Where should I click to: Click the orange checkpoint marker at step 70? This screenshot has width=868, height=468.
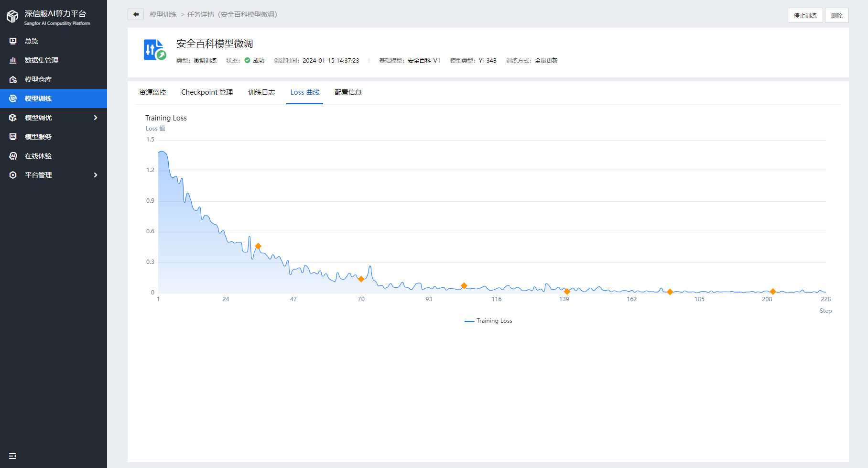coord(361,279)
